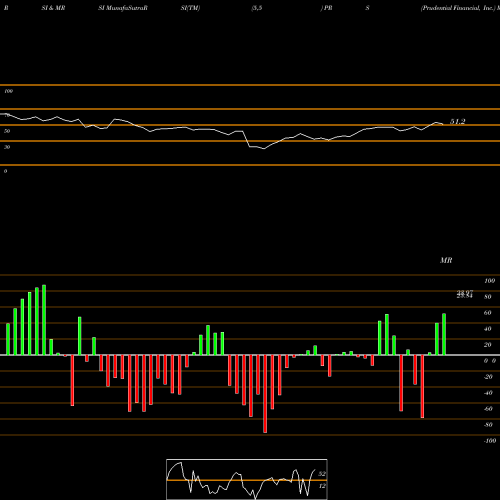Click the tallest green MR histogram bar
This screenshot has width=500, height=500.
44,320
